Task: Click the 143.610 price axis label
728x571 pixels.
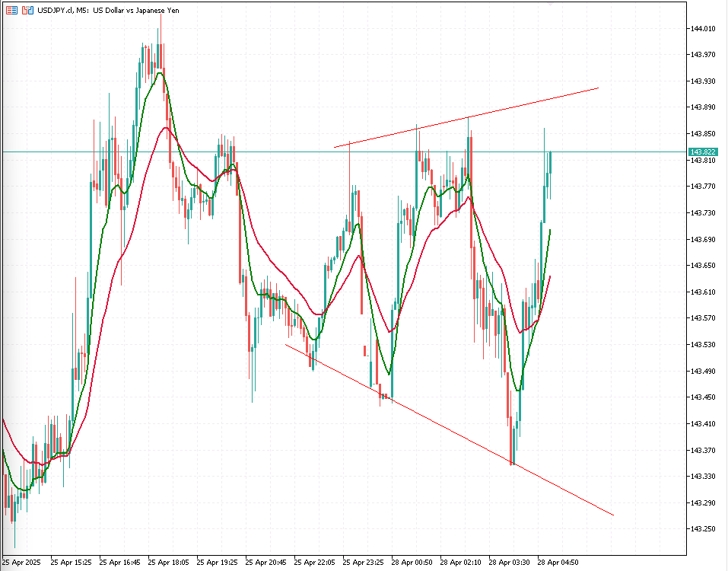Action: (703, 292)
